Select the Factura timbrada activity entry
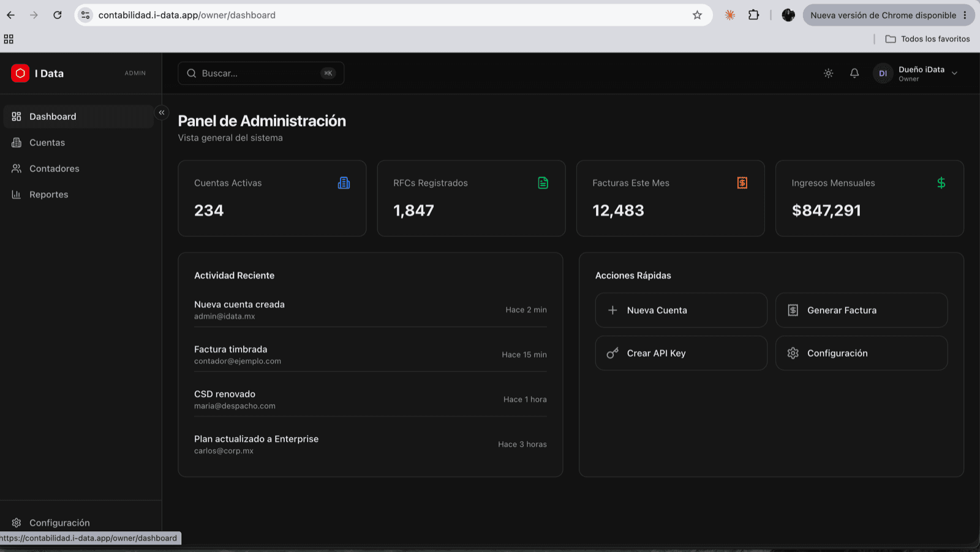 pos(371,355)
